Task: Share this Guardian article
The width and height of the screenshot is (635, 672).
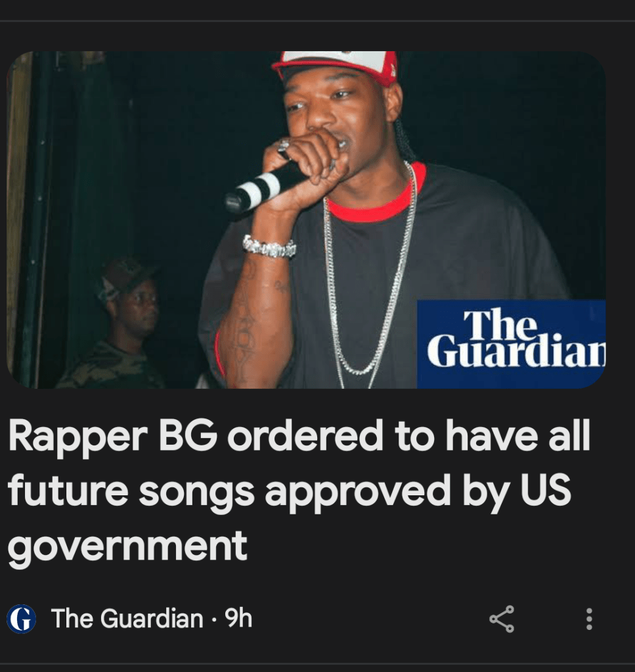Action: click(x=502, y=619)
